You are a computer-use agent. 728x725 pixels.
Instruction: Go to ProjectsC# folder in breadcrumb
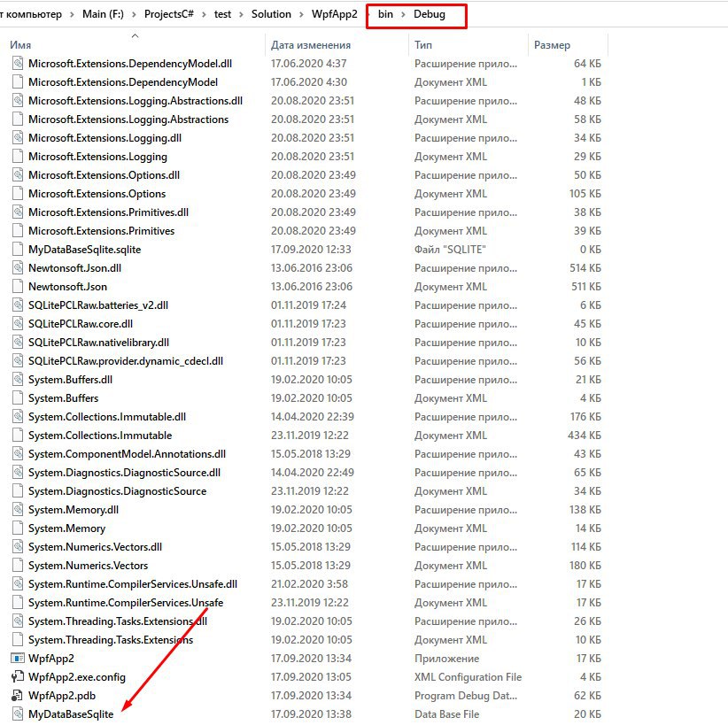[x=169, y=14]
